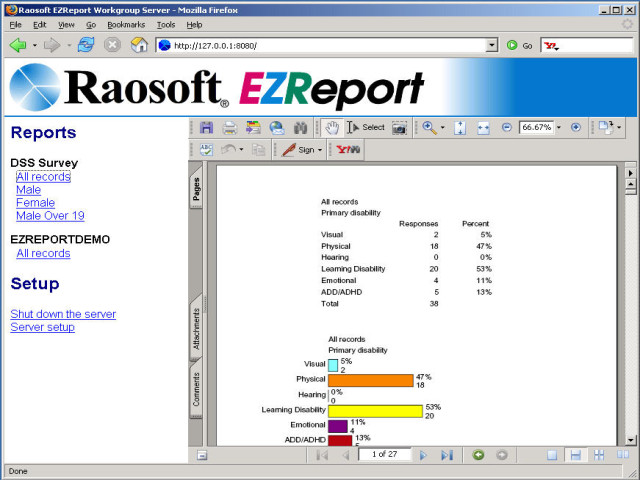
Task: Go to the Home page icon
Action: click(x=139, y=45)
